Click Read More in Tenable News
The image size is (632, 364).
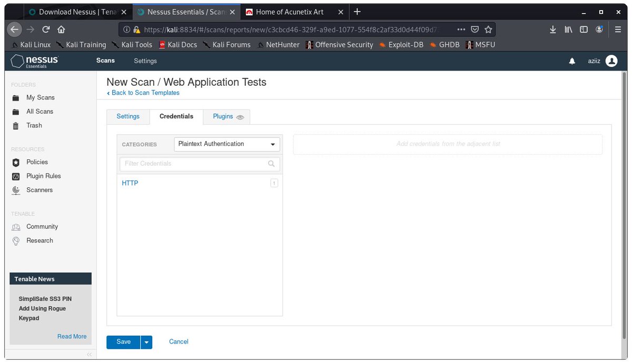click(72, 337)
